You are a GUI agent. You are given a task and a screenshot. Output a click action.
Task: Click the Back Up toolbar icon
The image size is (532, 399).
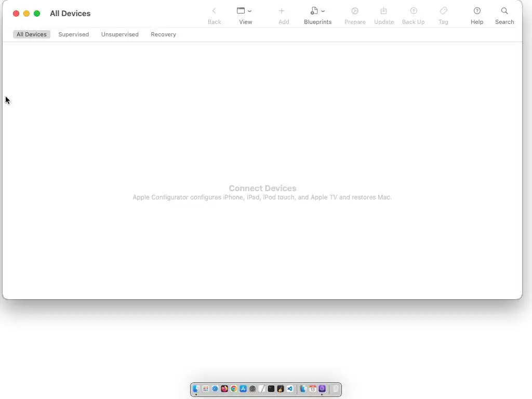point(414,11)
